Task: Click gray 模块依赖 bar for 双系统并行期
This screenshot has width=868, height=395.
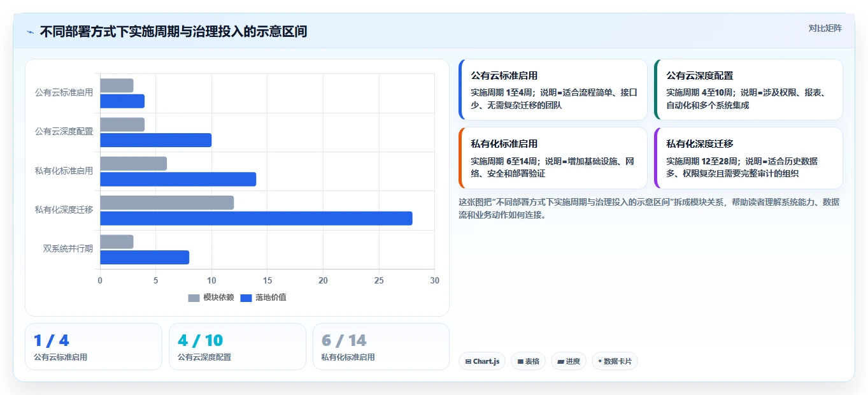Action: [117, 242]
